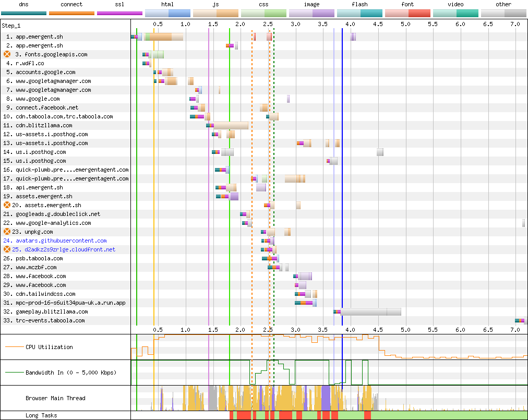Image resolution: width=528 pixels, height=420 pixels.
Task: Click the video legend color swatch
Action: (x=455, y=13)
